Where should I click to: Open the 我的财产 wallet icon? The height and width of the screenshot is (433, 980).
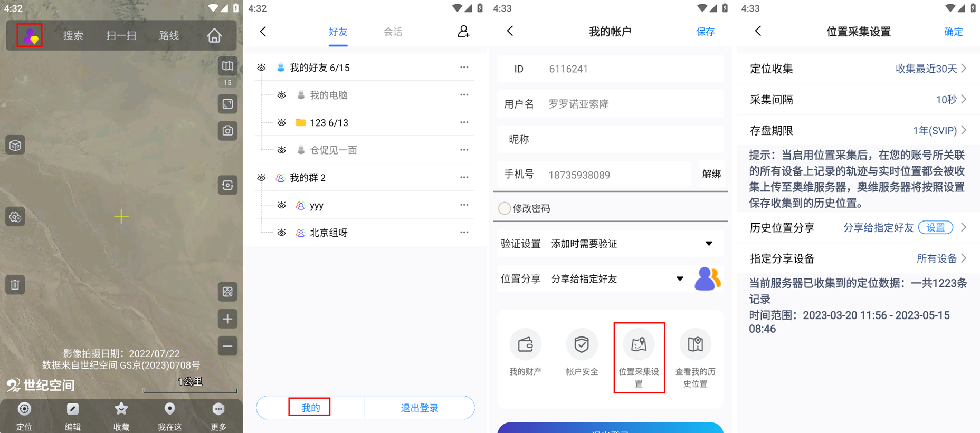525,345
